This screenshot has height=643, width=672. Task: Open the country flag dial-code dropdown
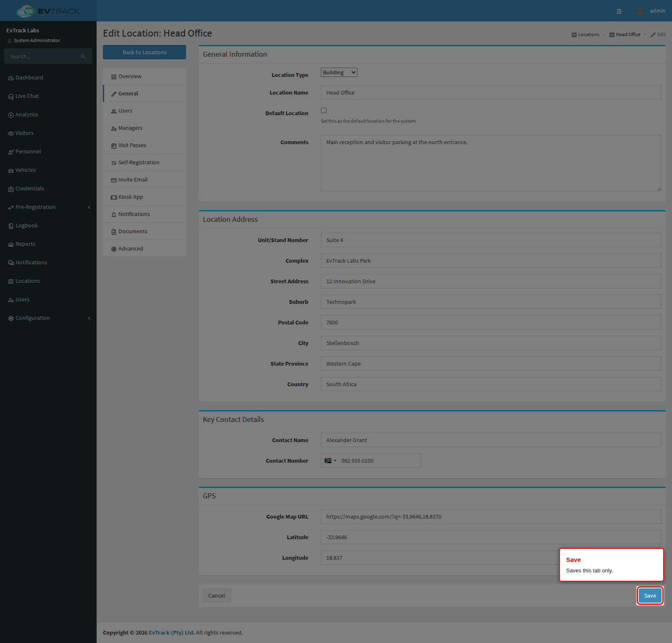click(x=330, y=461)
